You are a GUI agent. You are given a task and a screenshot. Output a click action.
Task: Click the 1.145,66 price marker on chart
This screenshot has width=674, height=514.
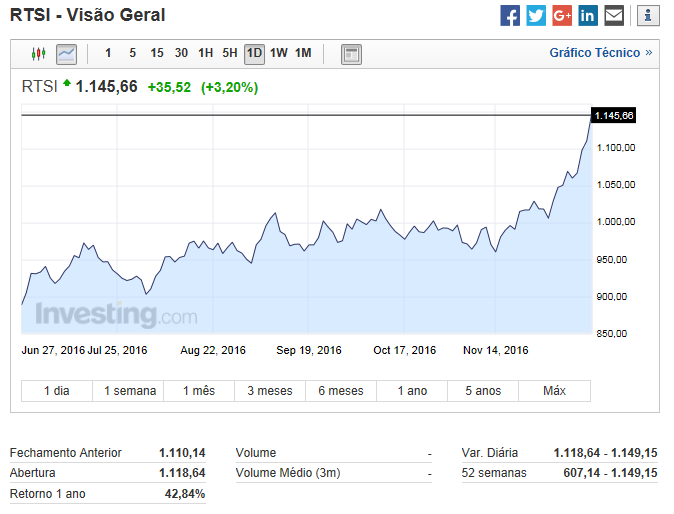pyautogui.click(x=613, y=115)
